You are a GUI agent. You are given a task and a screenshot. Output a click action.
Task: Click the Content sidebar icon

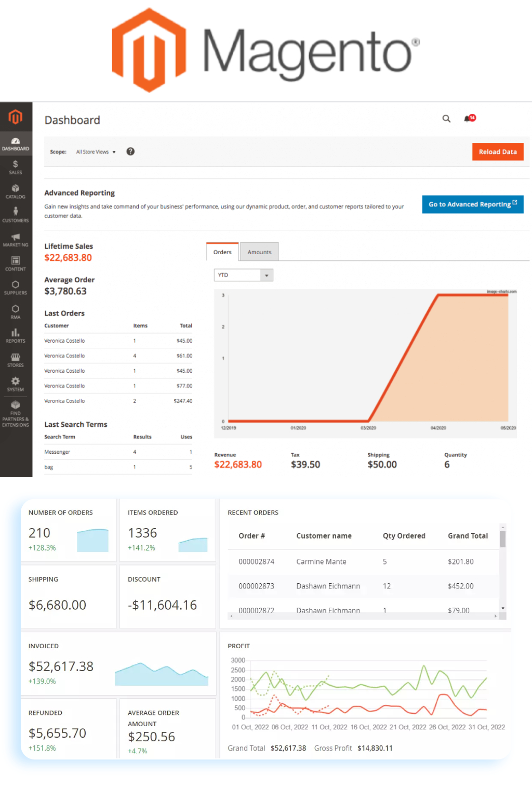(16, 264)
